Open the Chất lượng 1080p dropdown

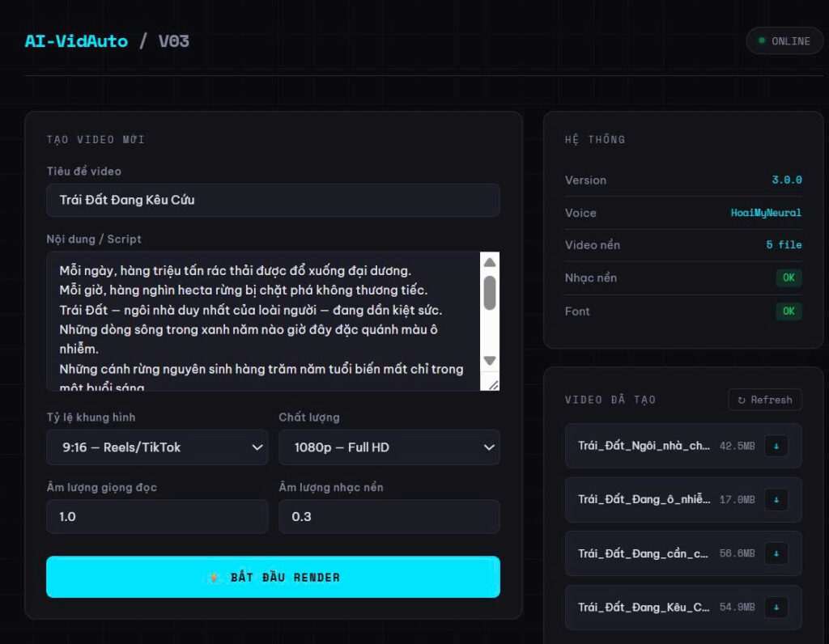pos(389,447)
